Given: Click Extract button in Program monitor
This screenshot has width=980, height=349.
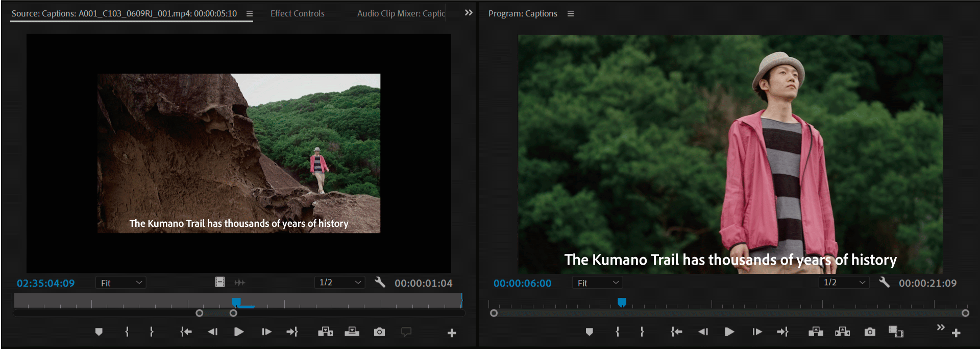Looking at the screenshot, I should point(842,332).
